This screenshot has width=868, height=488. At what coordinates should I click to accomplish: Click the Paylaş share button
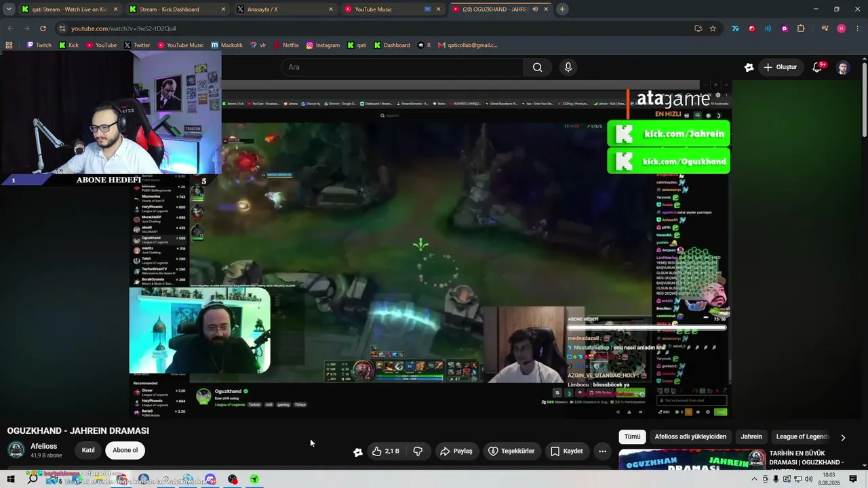point(456,451)
